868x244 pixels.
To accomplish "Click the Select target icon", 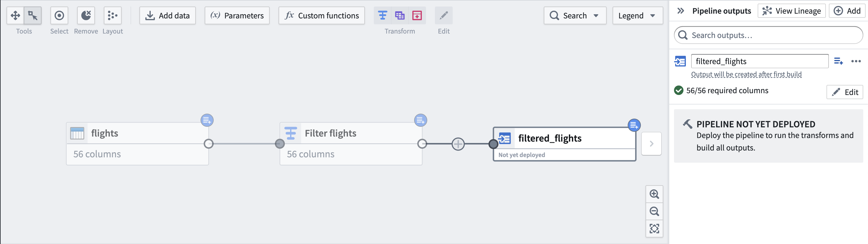I will pyautogui.click(x=59, y=15).
